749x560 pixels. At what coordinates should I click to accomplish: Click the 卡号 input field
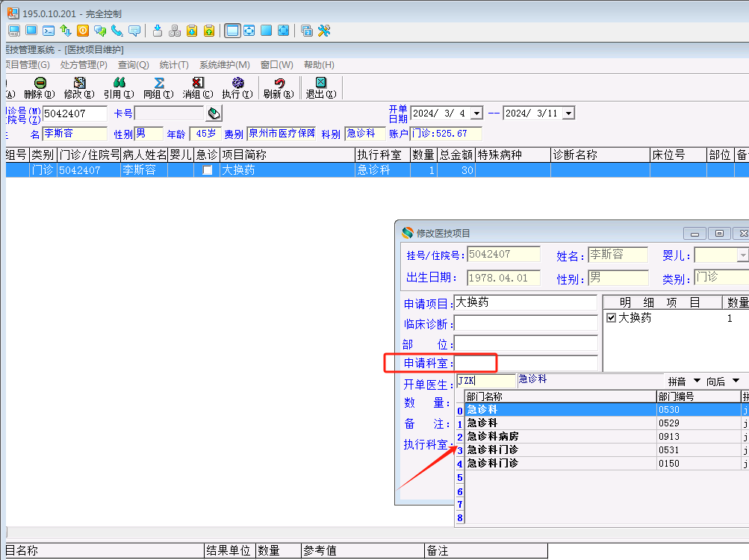[x=169, y=113]
